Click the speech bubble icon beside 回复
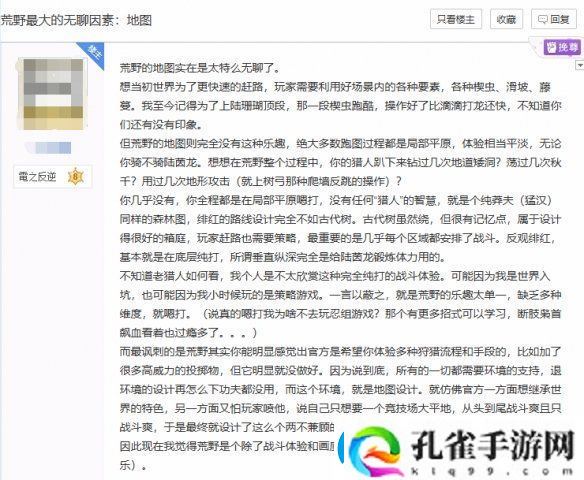 pos(543,19)
